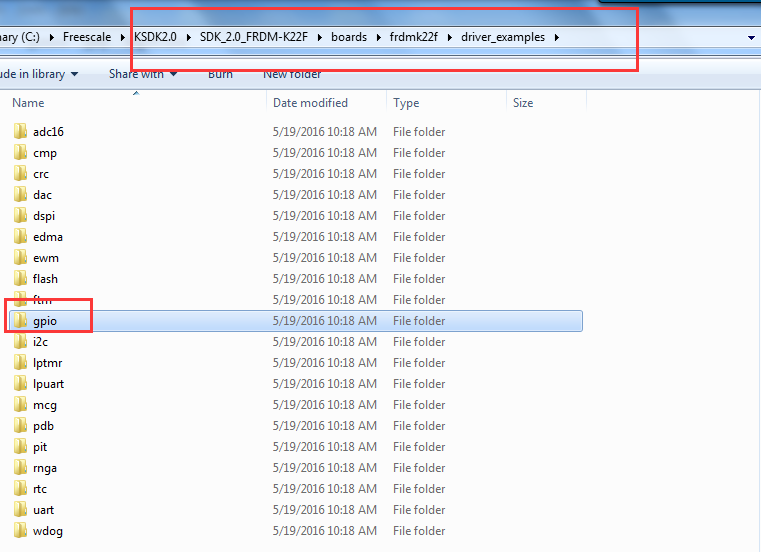Create a New folder from toolbar
The height and width of the screenshot is (552, 761).
click(292, 74)
